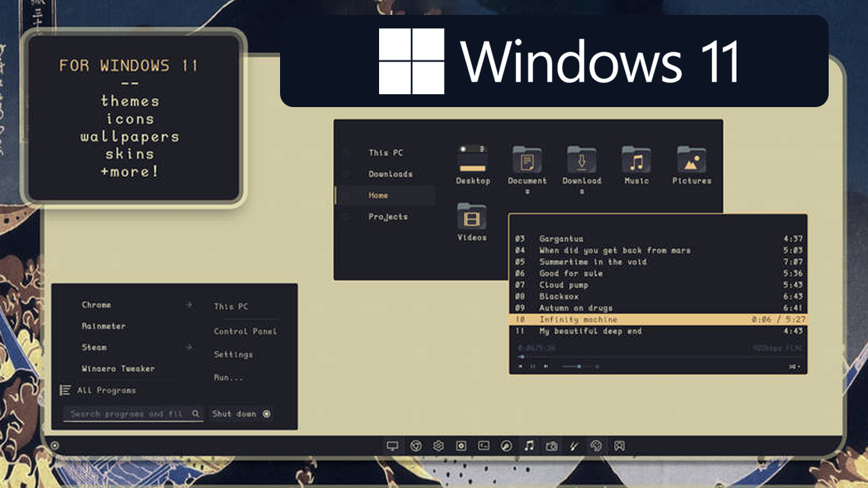Open the Videos folder icon
Image resolution: width=868 pixels, height=488 pixels.
(x=472, y=217)
